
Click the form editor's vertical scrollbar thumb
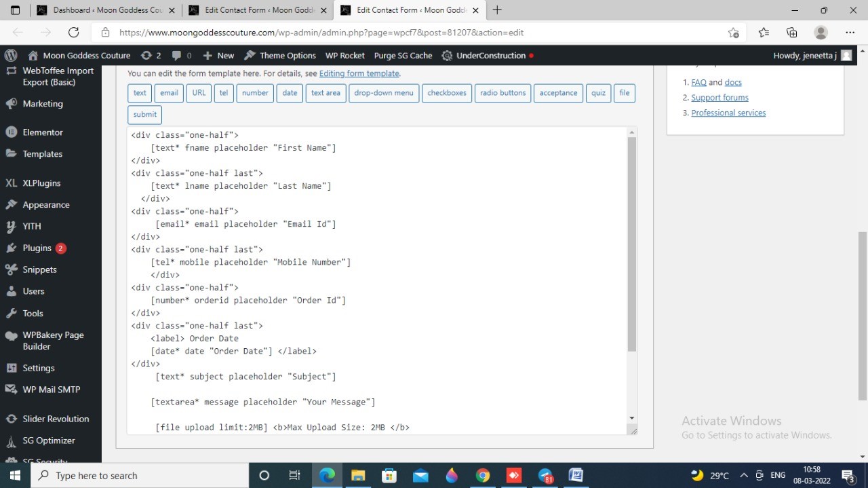point(632,244)
